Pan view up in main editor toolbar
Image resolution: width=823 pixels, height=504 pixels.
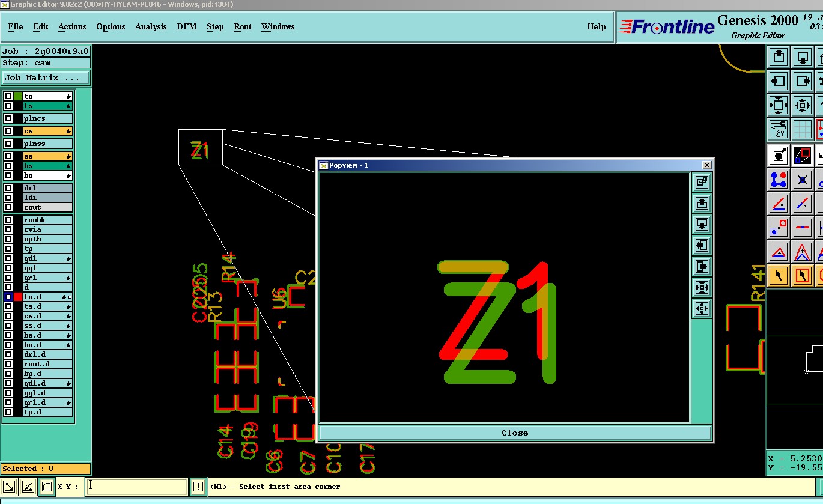[x=779, y=58]
